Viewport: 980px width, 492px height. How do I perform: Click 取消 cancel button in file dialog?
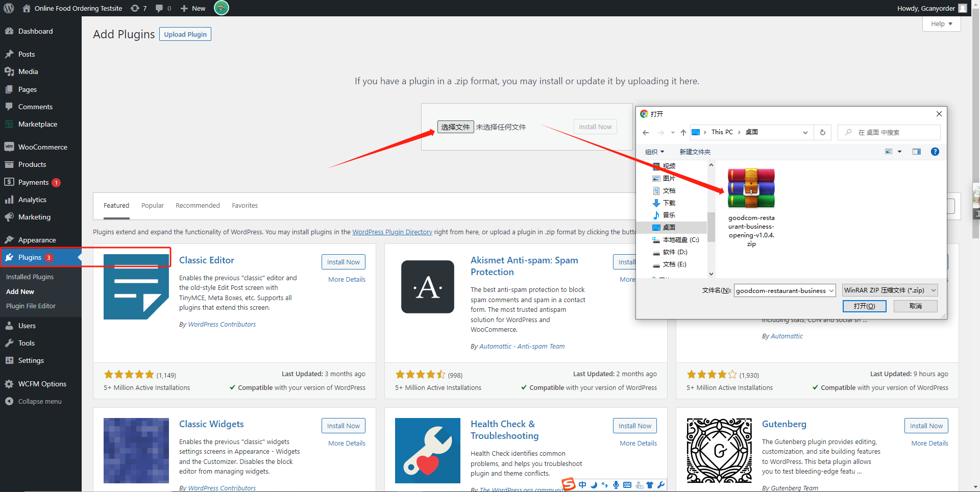pos(916,306)
